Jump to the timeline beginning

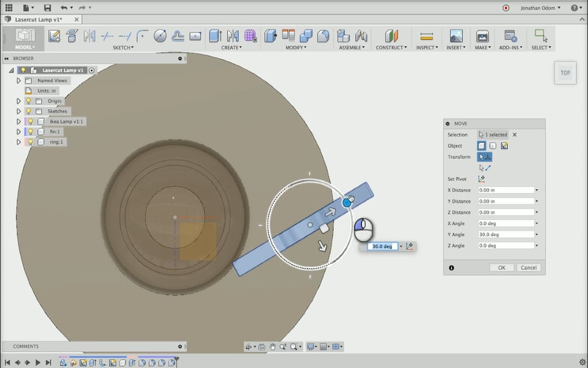coord(7,362)
